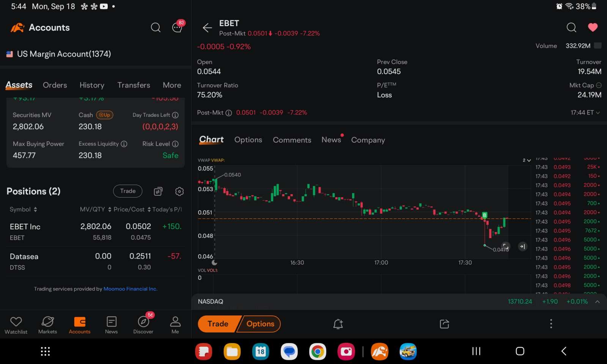This screenshot has width=607, height=364.
Task: Open positions share card icon
Action: click(158, 191)
